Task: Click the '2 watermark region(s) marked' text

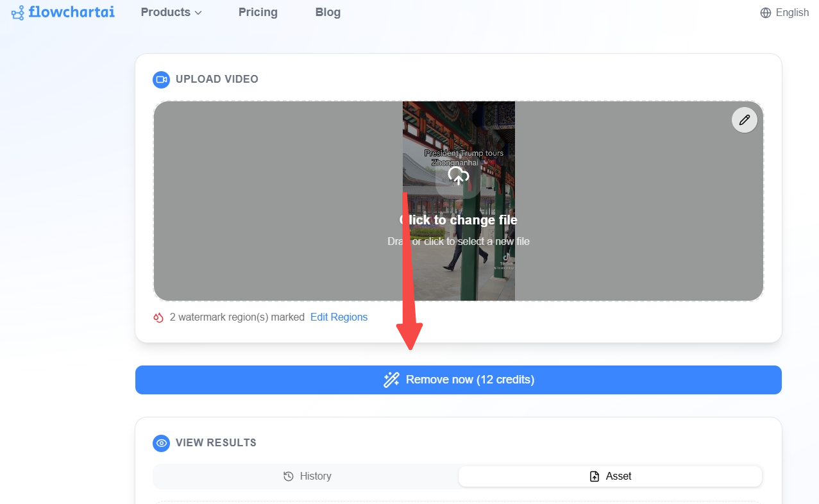Action: pyautogui.click(x=237, y=317)
